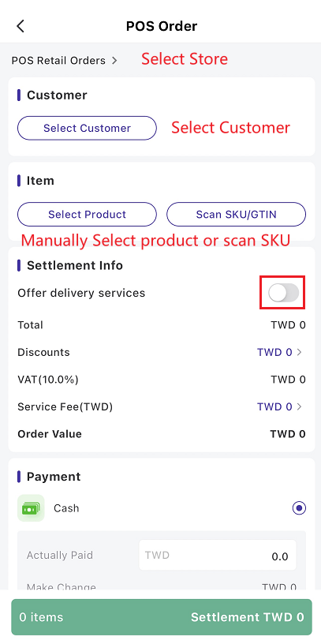Toggle the Offer delivery services switch
This screenshot has width=321, height=644.
point(283,293)
